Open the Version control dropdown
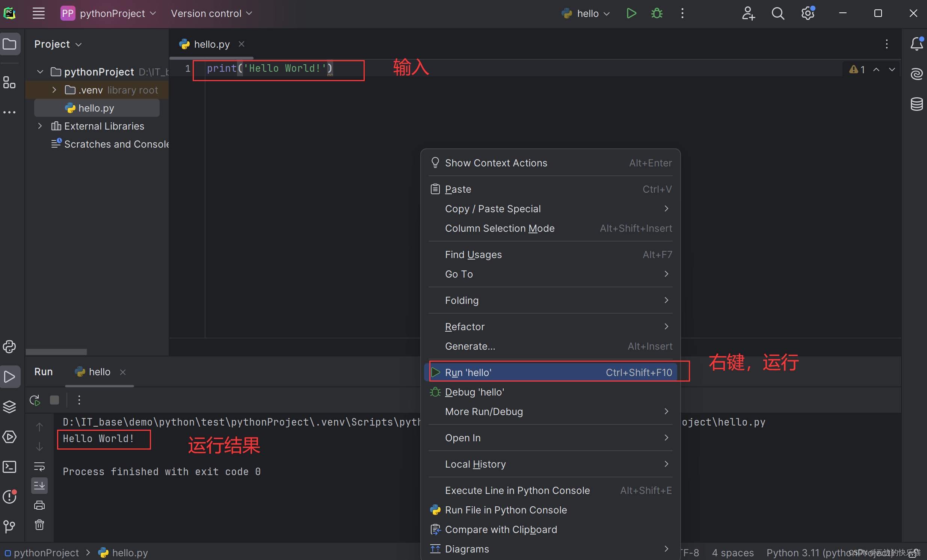The image size is (927, 560). point(211,14)
